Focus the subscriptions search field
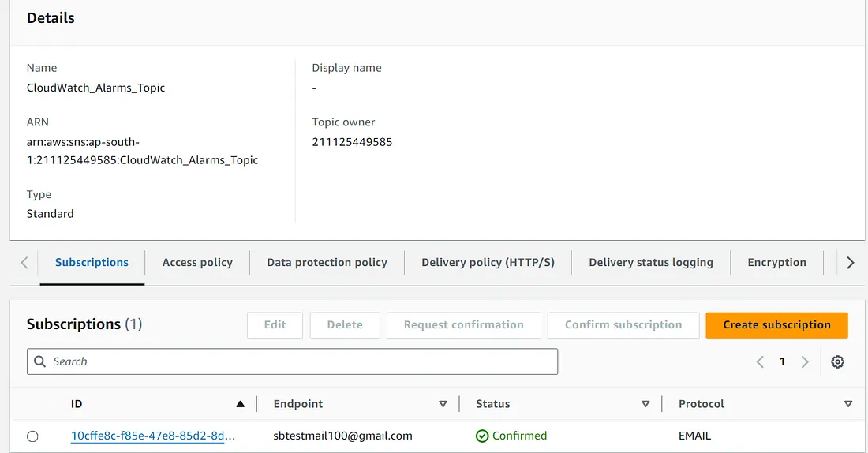This screenshot has width=868, height=453. click(x=300, y=361)
